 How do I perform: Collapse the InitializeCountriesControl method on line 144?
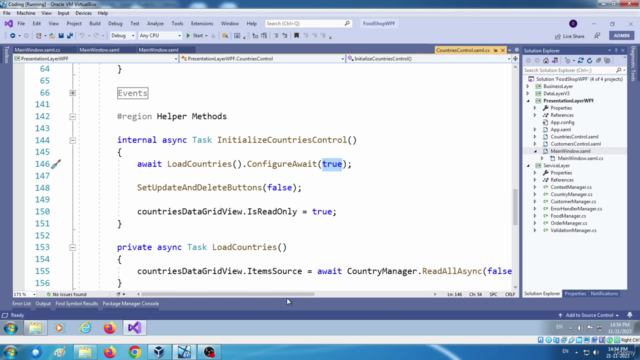tap(72, 140)
